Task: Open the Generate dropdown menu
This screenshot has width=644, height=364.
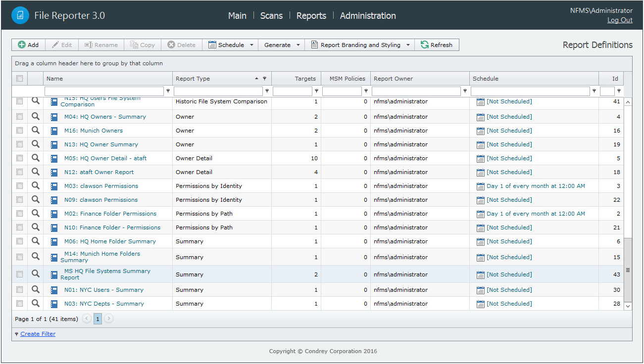Action: click(298, 45)
